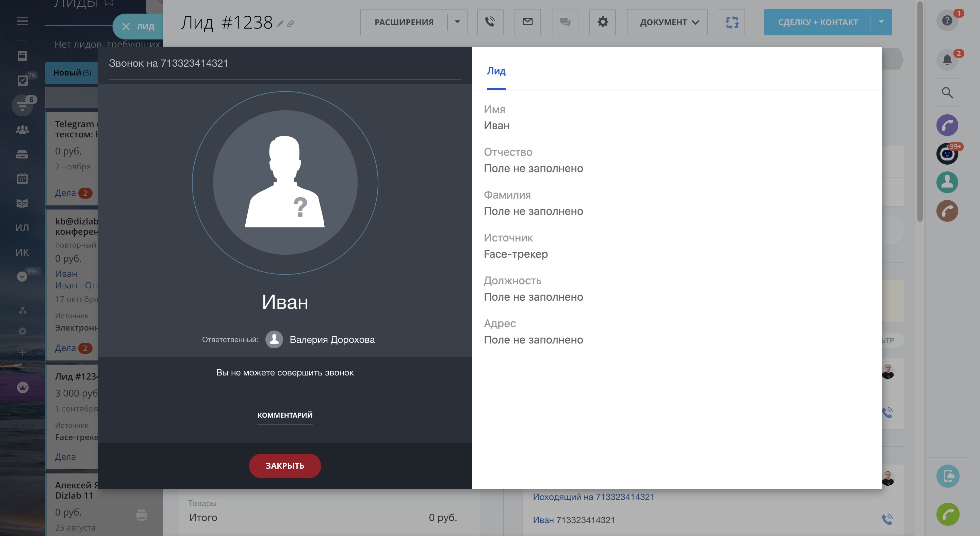Image resolution: width=980 pixels, height=536 pixels.
Task: Open lead settings gear icon
Action: (x=603, y=22)
